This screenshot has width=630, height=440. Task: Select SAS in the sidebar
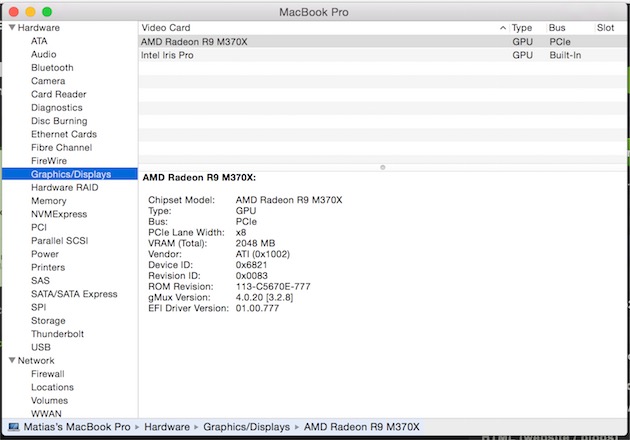40,280
